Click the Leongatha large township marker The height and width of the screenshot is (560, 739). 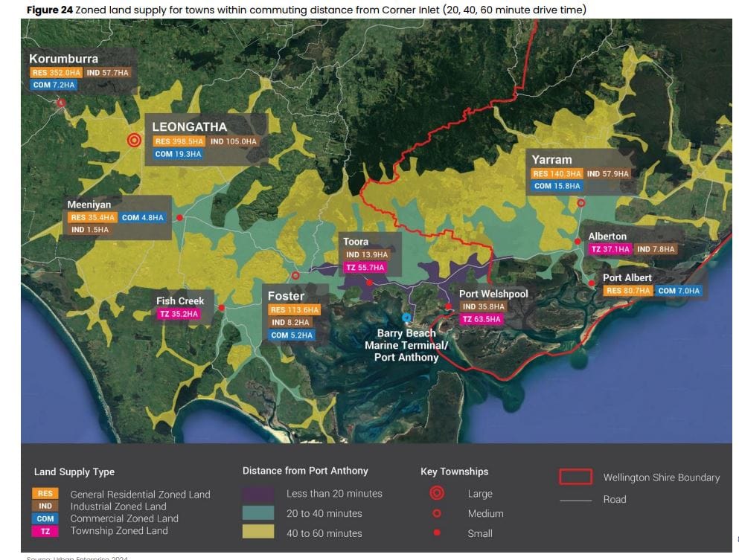[x=134, y=140]
